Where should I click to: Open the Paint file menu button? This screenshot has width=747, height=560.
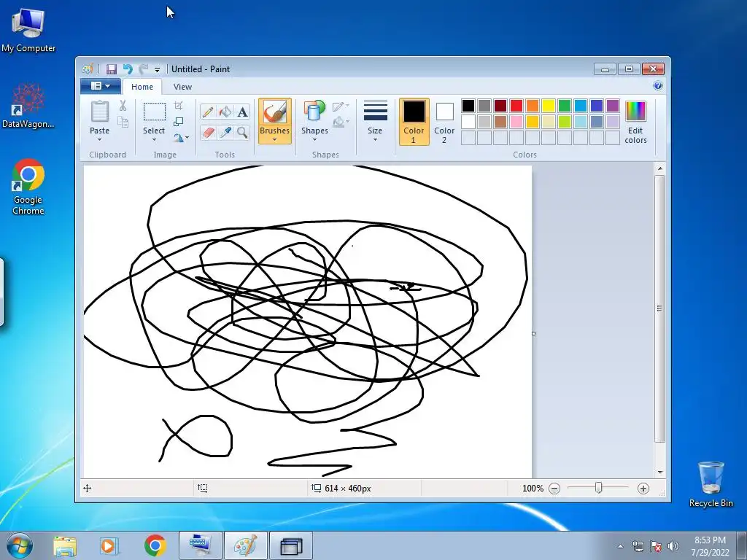[100, 86]
